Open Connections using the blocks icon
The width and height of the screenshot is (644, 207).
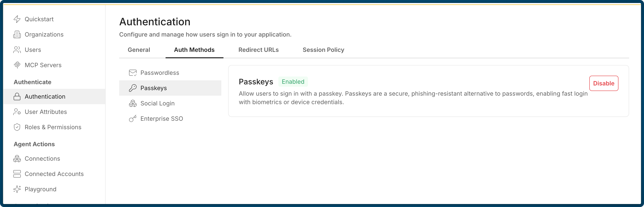pos(17,158)
